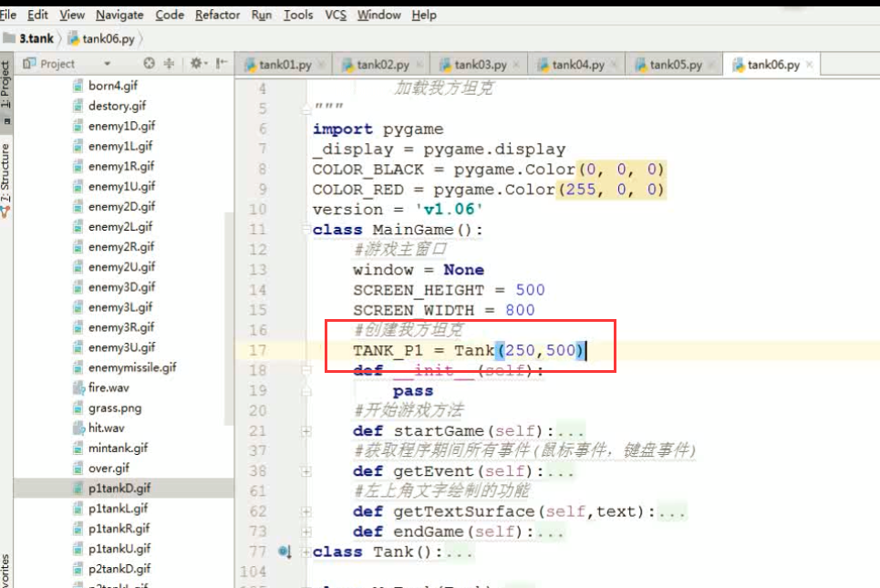Click COLOR_BLACK color value (0, 0, 0)

[x=621, y=170]
